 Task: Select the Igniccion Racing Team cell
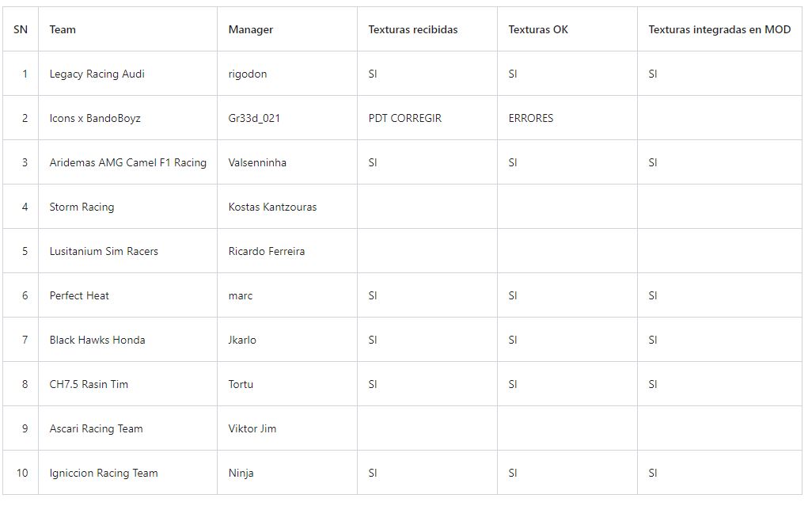[104, 473]
